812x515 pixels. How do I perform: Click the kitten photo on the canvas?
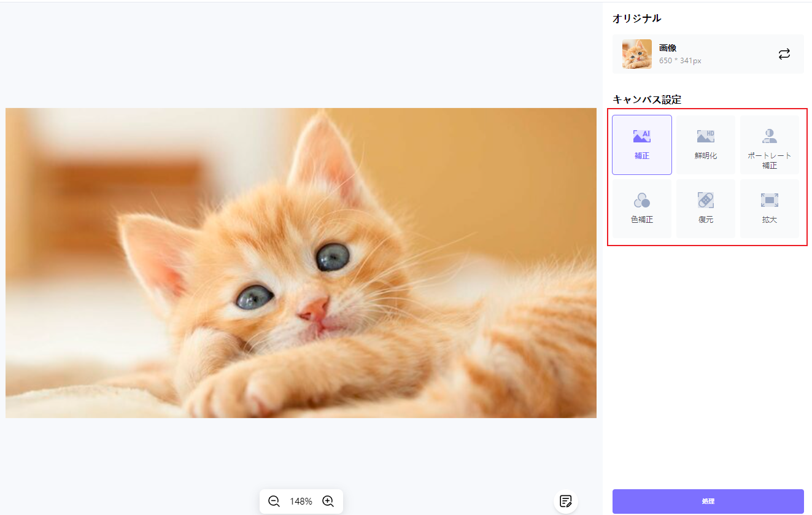301,263
